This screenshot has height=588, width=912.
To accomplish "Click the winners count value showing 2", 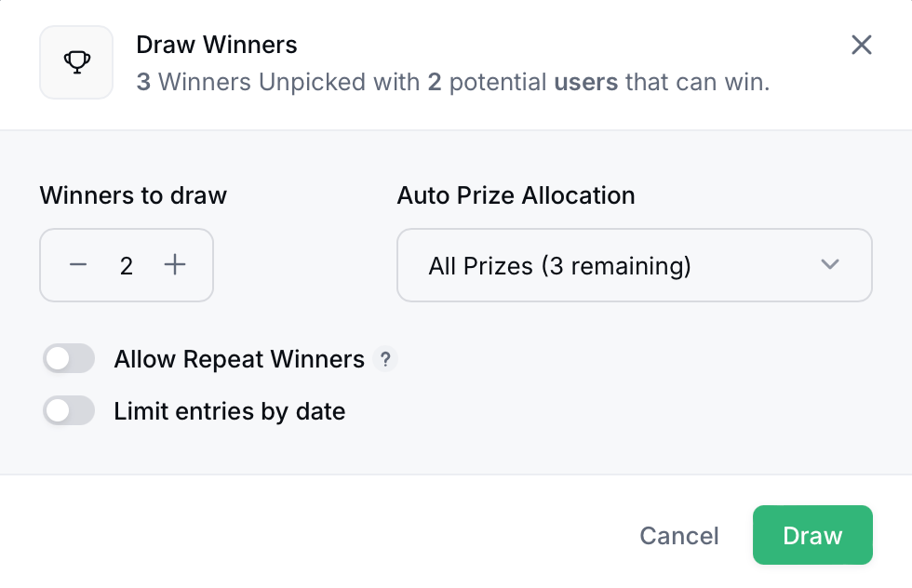I will (x=127, y=265).
